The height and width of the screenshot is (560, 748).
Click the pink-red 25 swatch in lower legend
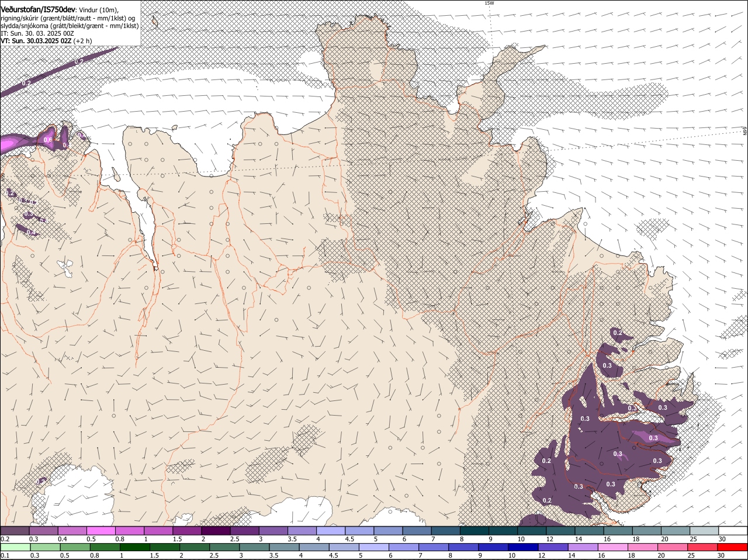click(x=702, y=547)
